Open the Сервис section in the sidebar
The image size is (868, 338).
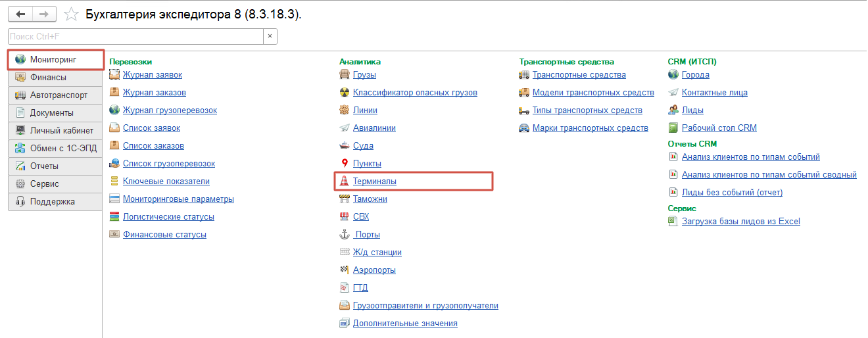tap(56, 183)
